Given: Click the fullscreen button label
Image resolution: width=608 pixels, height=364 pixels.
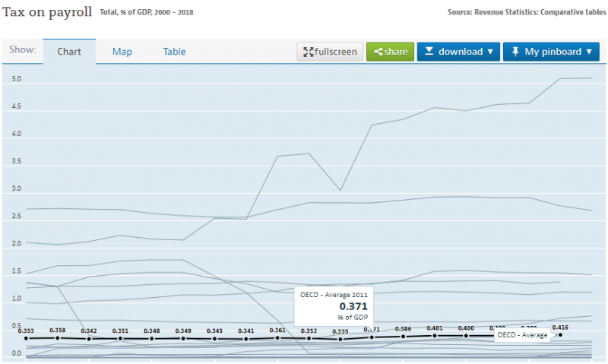Looking at the screenshot, I should click(x=336, y=52).
